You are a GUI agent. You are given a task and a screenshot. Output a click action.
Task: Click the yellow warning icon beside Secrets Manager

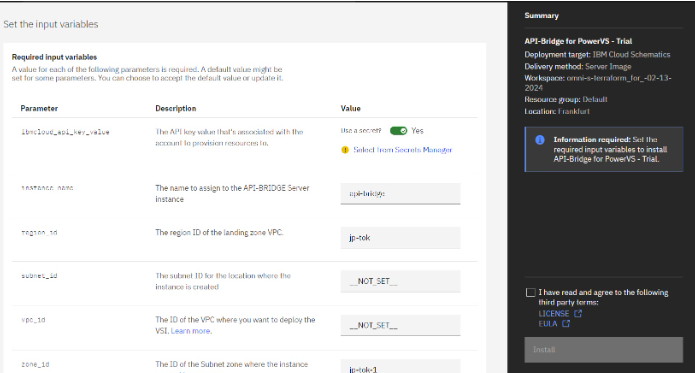click(345, 150)
